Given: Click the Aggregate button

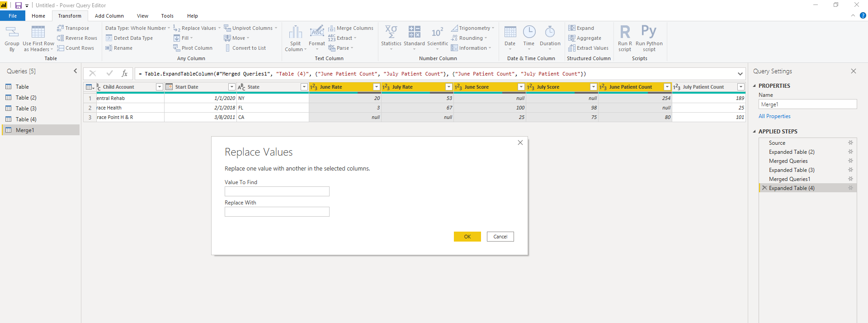Looking at the screenshot, I should [585, 38].
